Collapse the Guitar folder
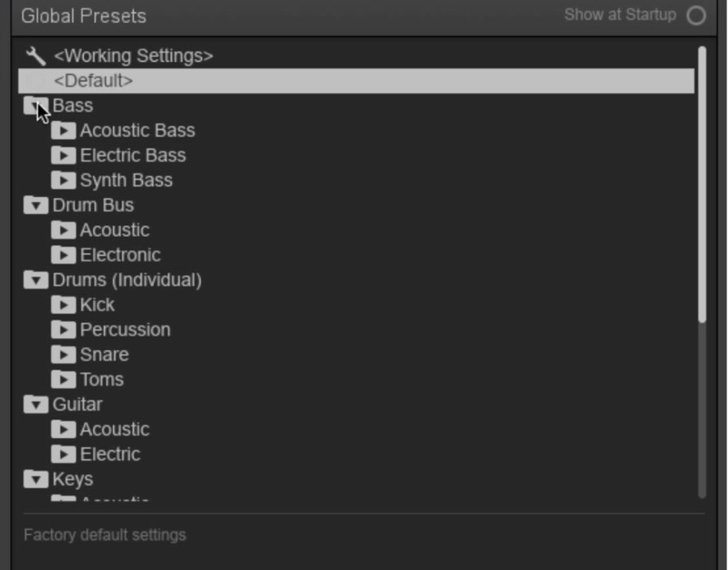This screenshot has height=570, width=728. [36, 405]
